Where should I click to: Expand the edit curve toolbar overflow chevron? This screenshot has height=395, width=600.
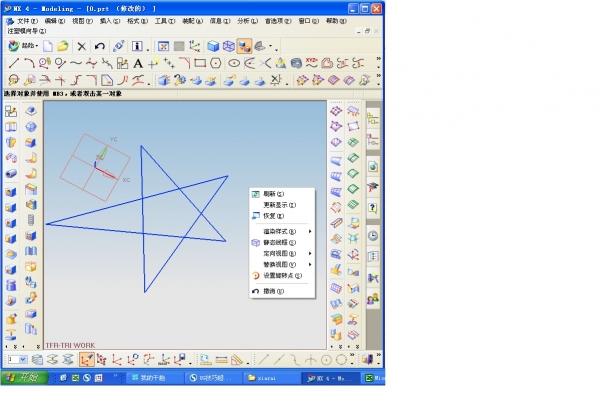(378, 75)
